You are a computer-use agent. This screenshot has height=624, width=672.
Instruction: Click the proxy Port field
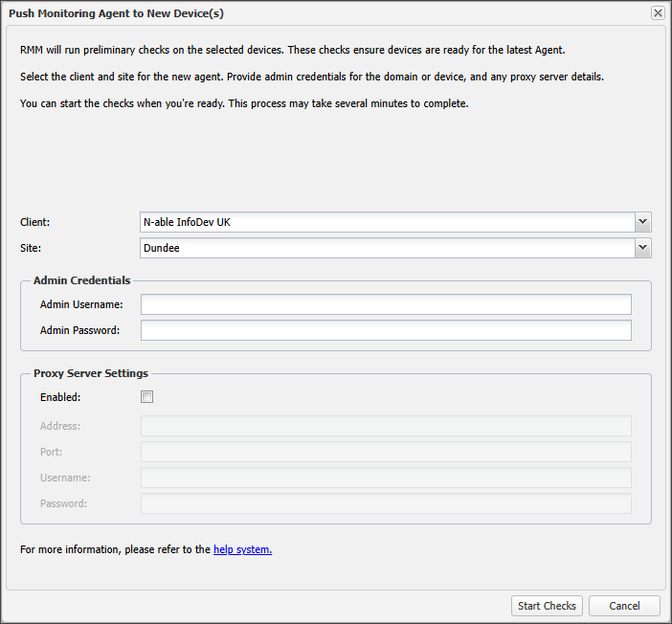pos(386,452)
